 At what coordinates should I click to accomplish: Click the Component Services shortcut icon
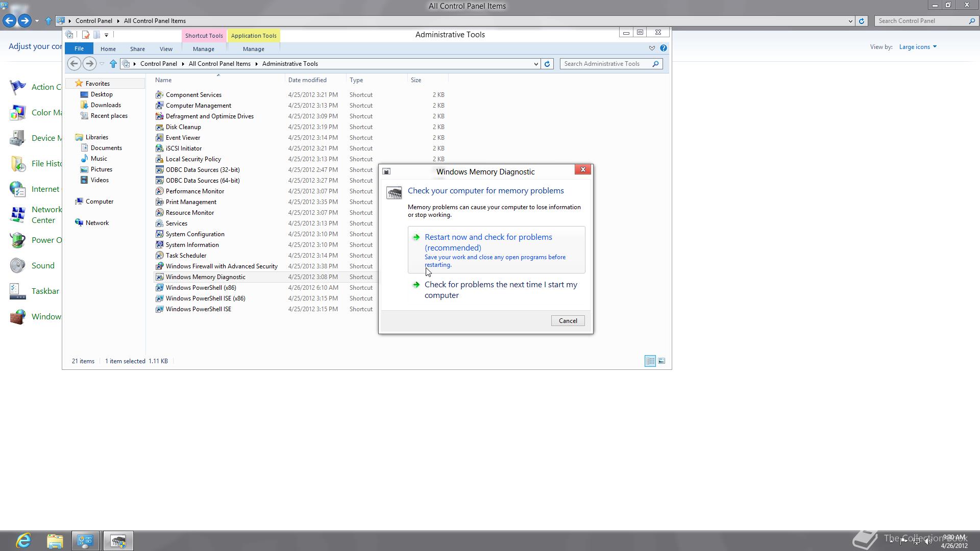pos(159,95)
